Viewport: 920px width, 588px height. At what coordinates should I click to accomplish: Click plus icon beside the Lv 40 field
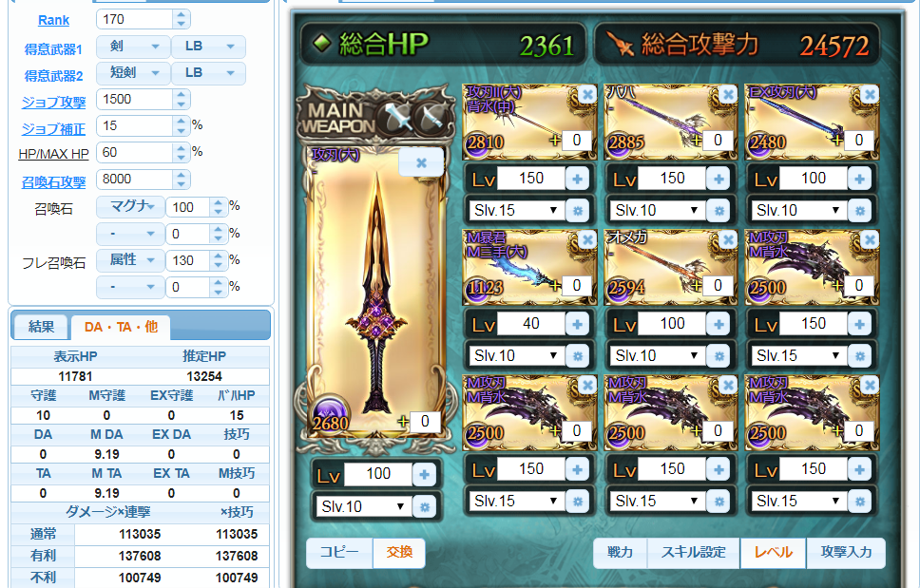click(577, 324)
